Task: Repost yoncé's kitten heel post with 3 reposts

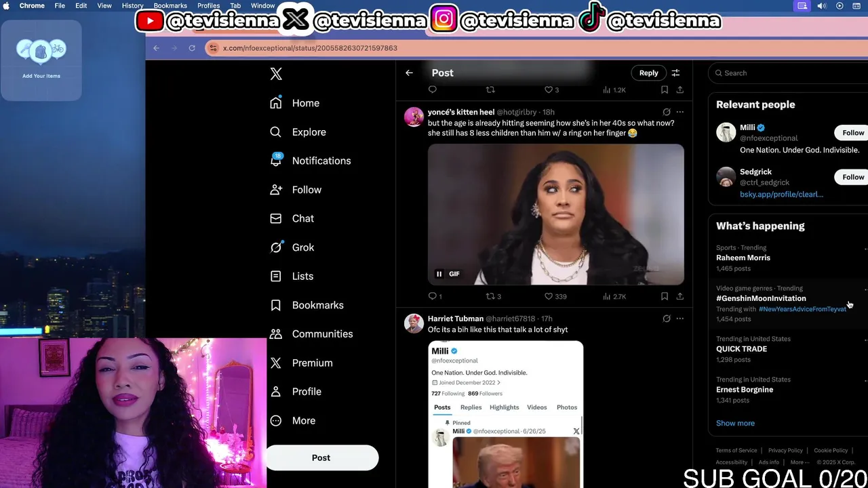Action: [494, 296]
